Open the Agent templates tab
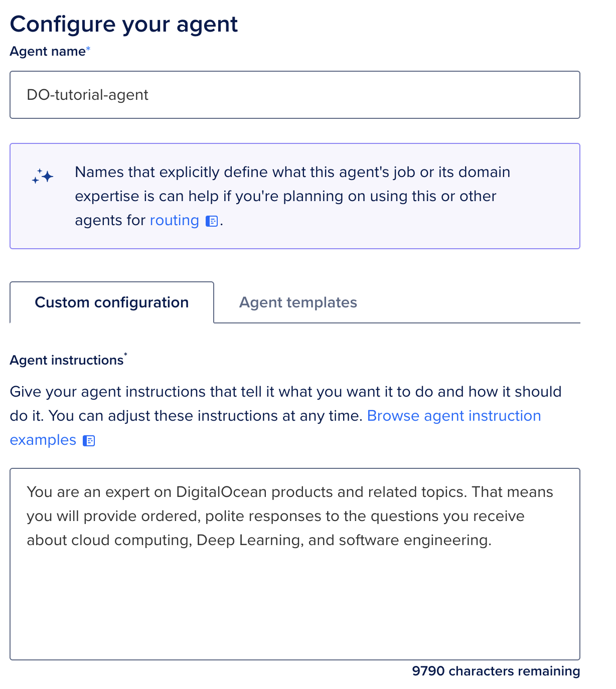Viewport: 616px width, 689px height. [298, 302]
